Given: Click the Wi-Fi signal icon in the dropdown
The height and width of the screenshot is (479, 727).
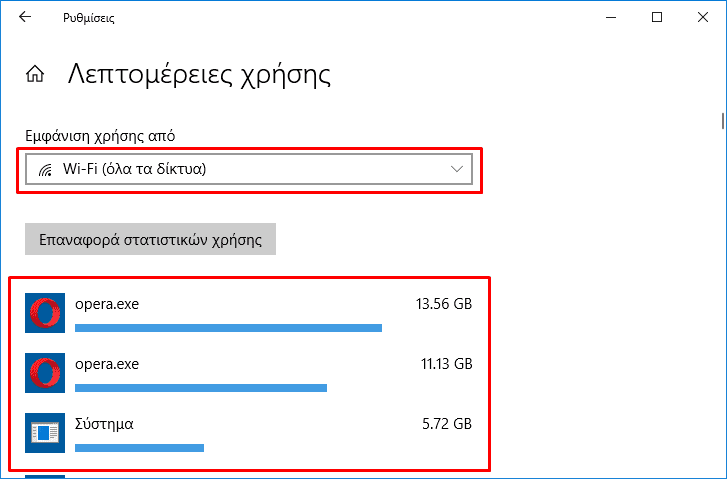Looking at the screenshot, I should (x=45, y=170).
